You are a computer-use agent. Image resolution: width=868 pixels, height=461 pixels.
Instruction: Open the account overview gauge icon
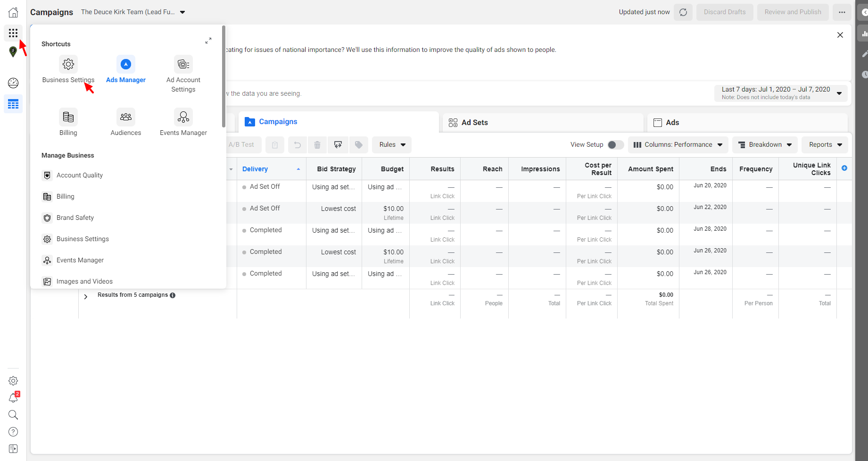(13, 83)
